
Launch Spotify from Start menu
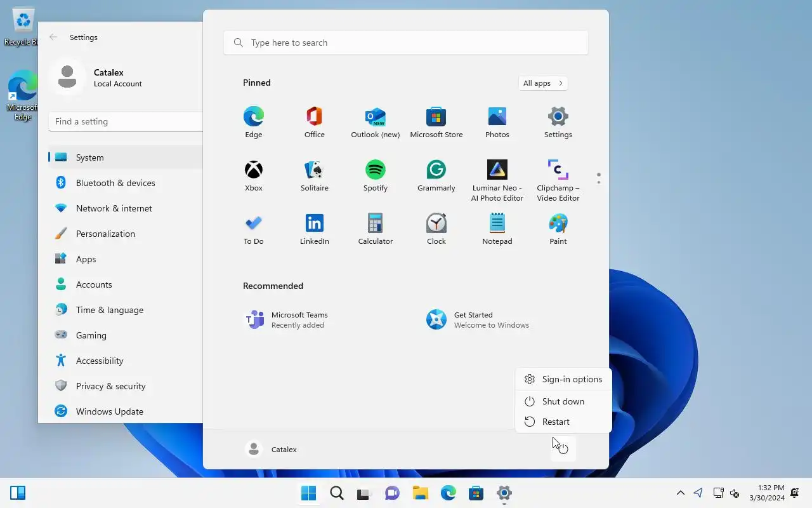(375, 175)
